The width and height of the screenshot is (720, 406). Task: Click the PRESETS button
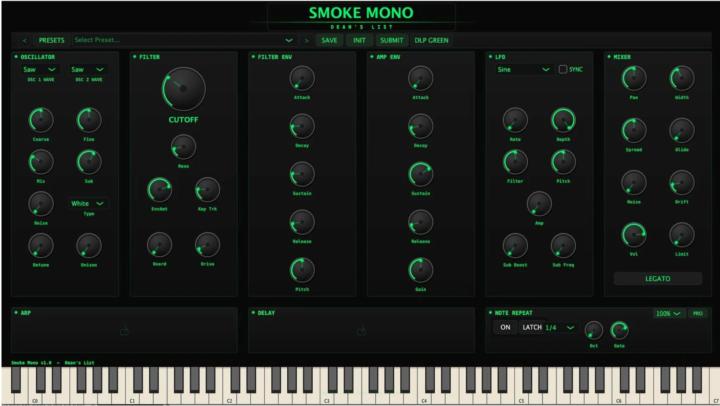(x=51, y=40)
